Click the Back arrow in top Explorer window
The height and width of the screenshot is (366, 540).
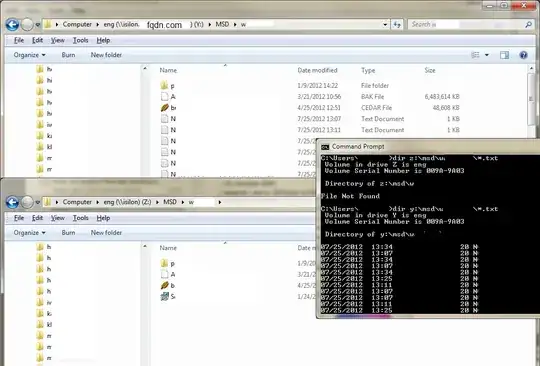point(12,24)
